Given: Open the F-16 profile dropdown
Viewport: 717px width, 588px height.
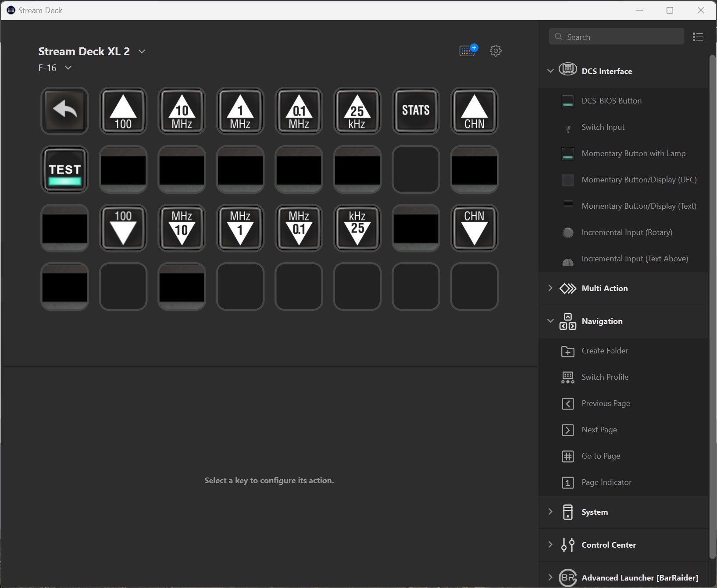Looking at the screenshot, I should coord(68,68).
